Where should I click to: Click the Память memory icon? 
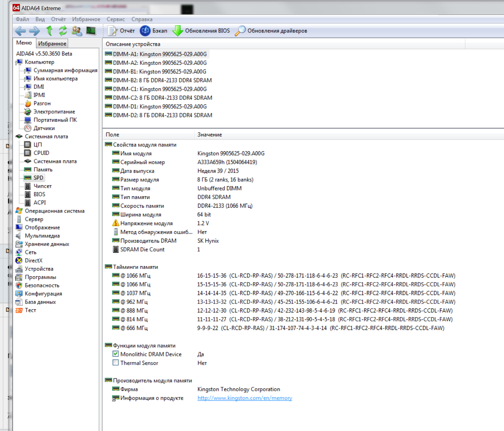coord(28,169)
